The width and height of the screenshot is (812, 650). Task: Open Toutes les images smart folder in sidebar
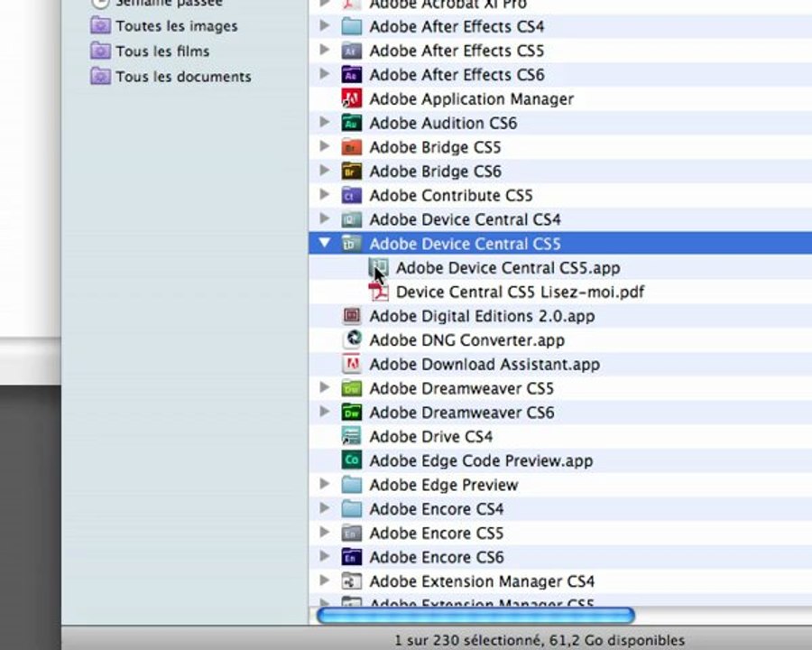[163, 26]
